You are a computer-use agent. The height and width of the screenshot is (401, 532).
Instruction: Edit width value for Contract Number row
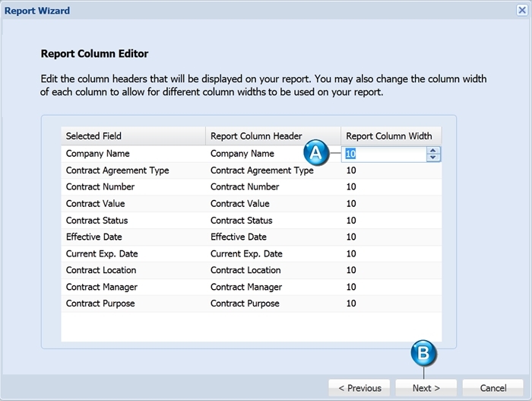391,187
